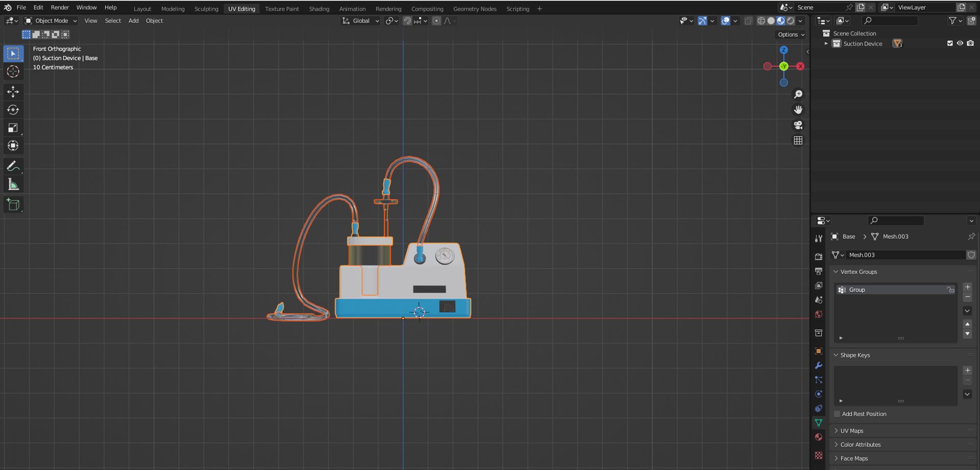Add a new shape key with plus
This screenshot has width=980, height=470.
click(967, 370)
